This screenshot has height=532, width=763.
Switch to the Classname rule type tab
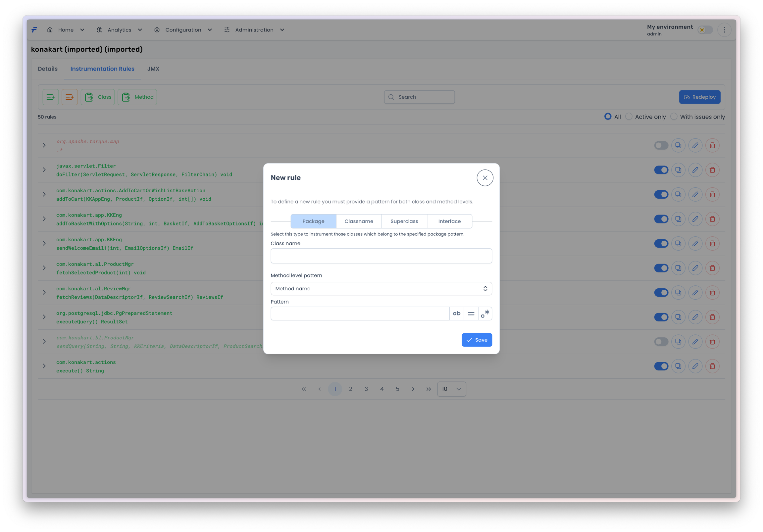[359, 221]
